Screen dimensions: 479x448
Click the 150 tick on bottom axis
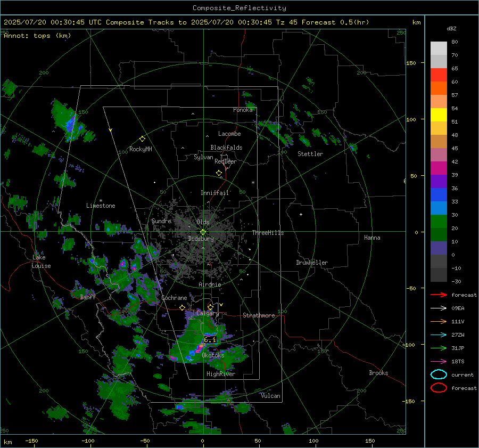(x=370, y=441)
